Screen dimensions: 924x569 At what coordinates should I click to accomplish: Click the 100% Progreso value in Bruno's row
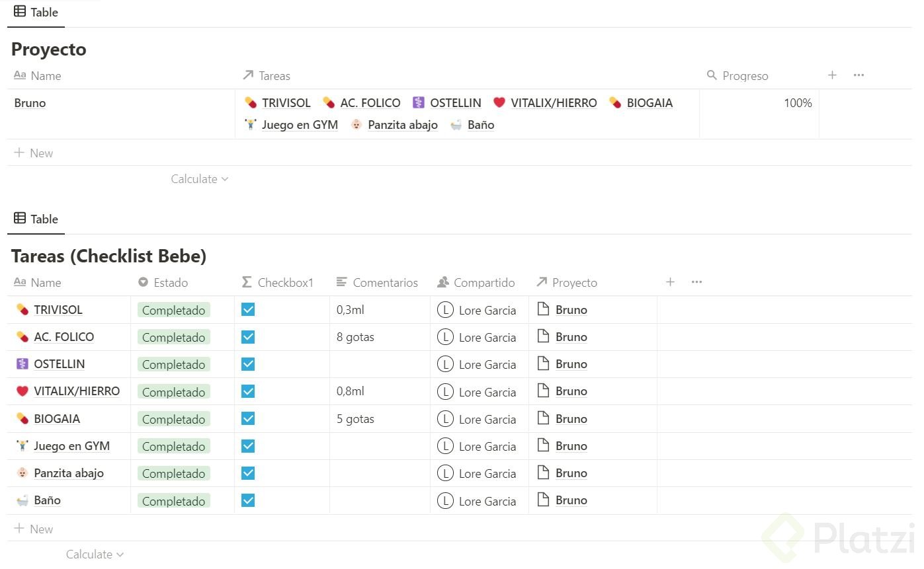798,103
